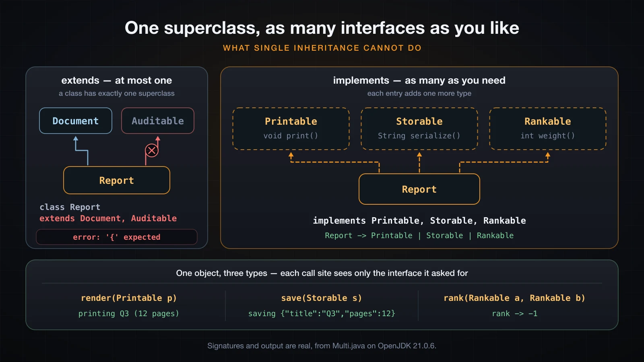Screen dimensions: 644x362
Task: Select the Document class box
Action: (x=76, y=121)
